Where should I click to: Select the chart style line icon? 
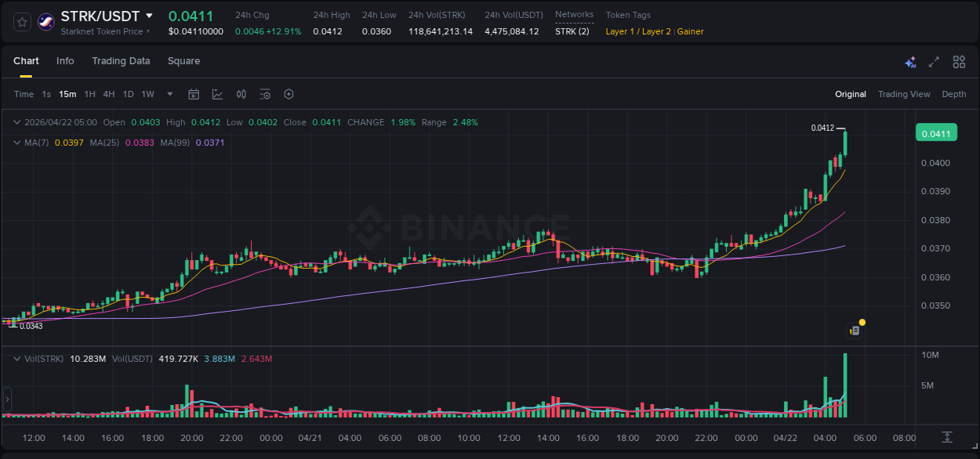pos(217,94)
